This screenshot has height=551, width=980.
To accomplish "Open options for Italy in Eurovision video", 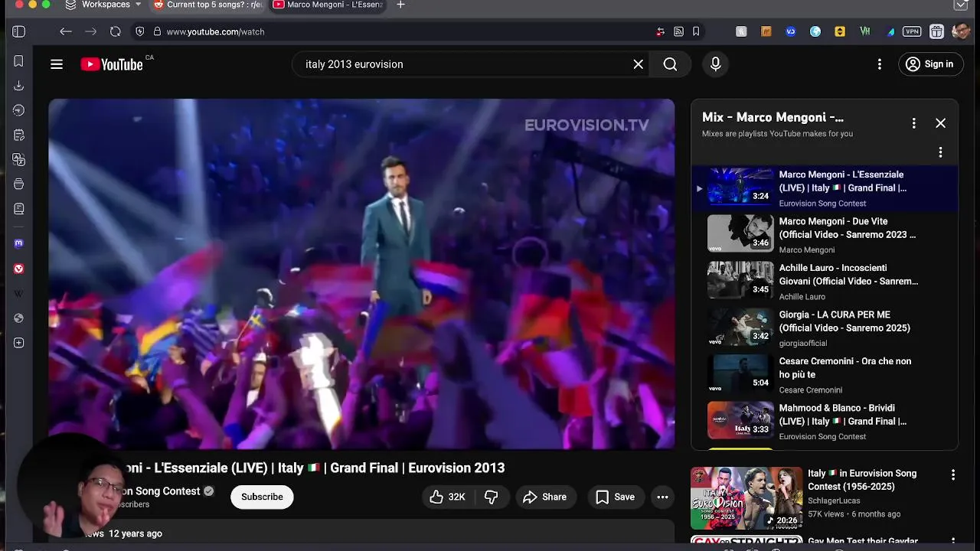I will click(953, 475).
